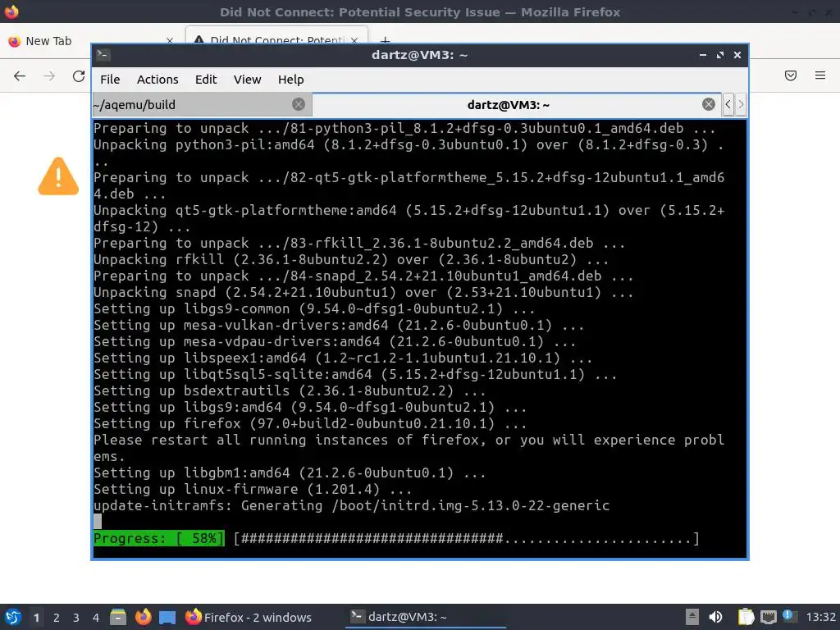Switch to the ~/aqemu/build terminal tab

(x=202, y=104)
